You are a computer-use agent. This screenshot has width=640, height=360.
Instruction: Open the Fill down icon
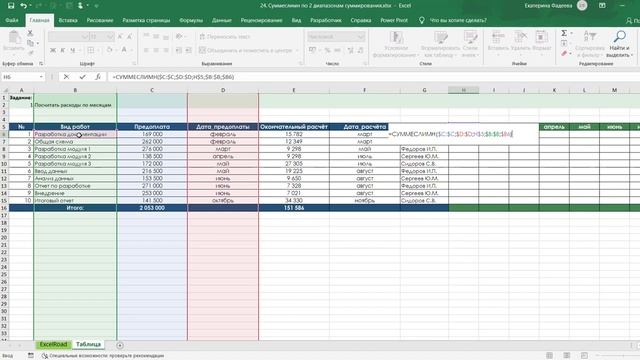click(x=564, y=43)
